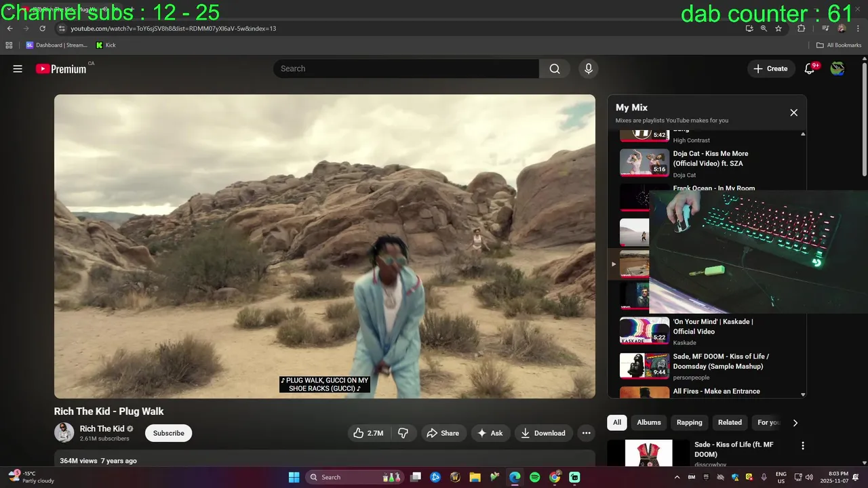Focus the YouTube search field
The image size is (868, 488).
(406, 68)
